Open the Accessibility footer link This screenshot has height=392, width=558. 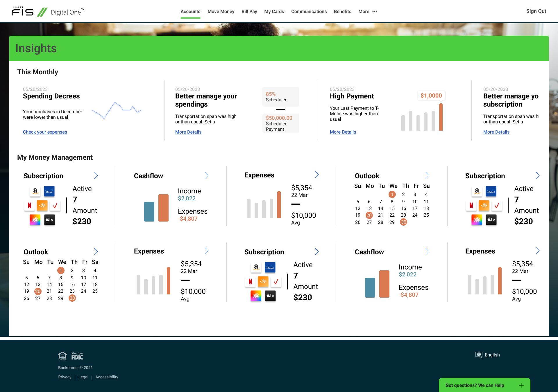107,377
